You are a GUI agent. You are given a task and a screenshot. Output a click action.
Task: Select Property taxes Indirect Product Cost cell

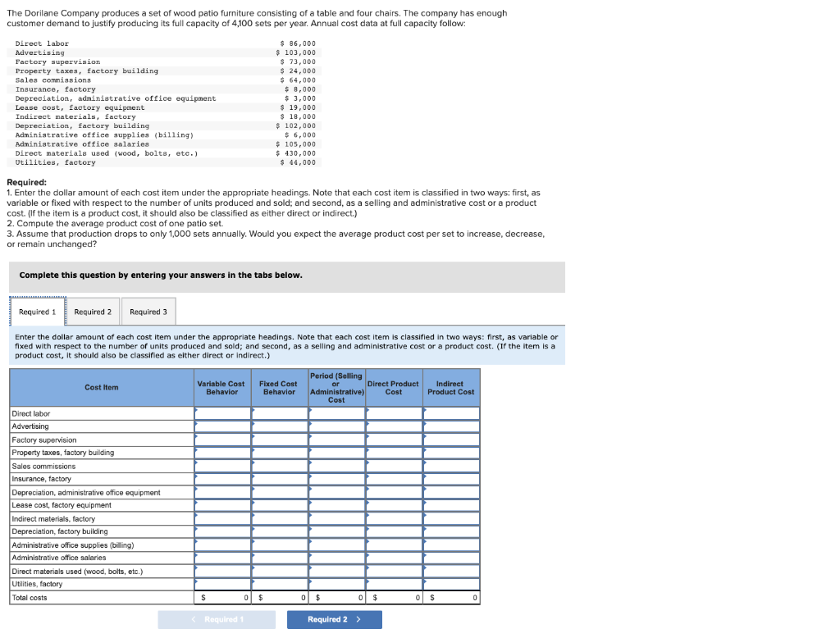(452, 453)
